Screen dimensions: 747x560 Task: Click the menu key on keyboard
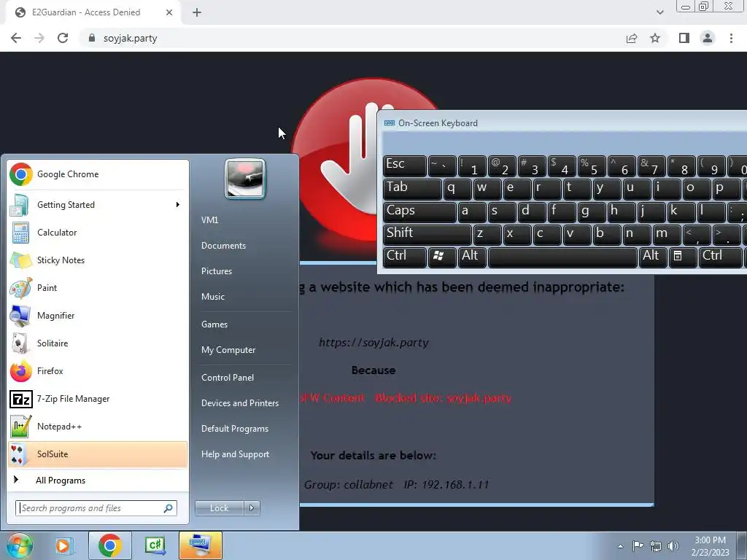pyautogui.click(x=683, y=257)
